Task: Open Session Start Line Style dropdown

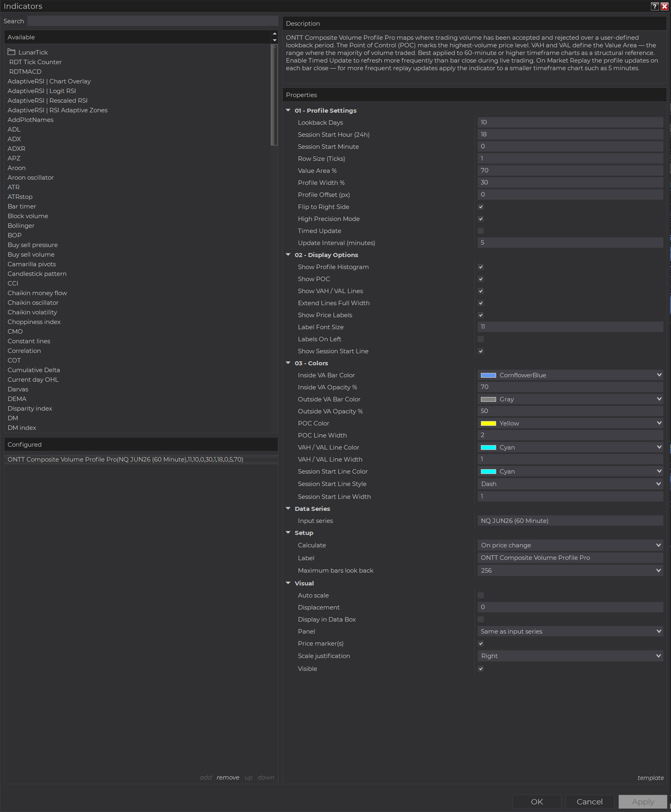Action: (x=570, y=484)
